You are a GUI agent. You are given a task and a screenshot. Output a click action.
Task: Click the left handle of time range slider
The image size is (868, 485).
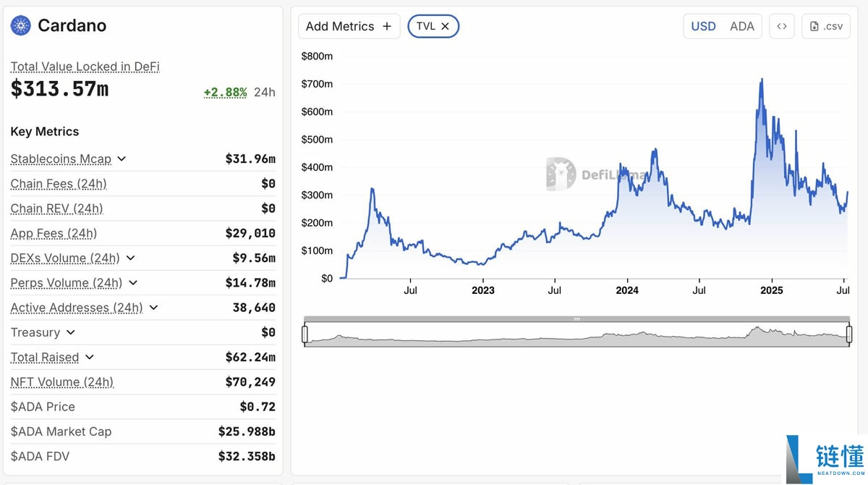(x=305, y=334)
